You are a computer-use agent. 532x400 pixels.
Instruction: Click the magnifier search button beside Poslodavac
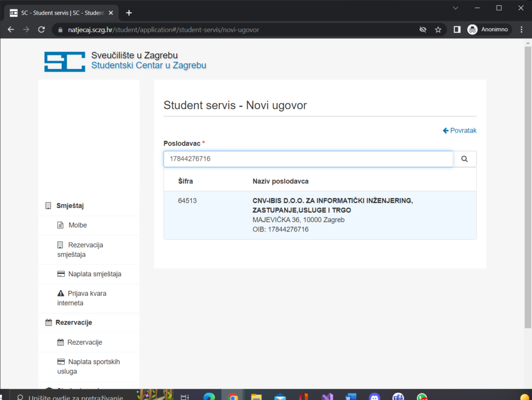coord(464,159)
